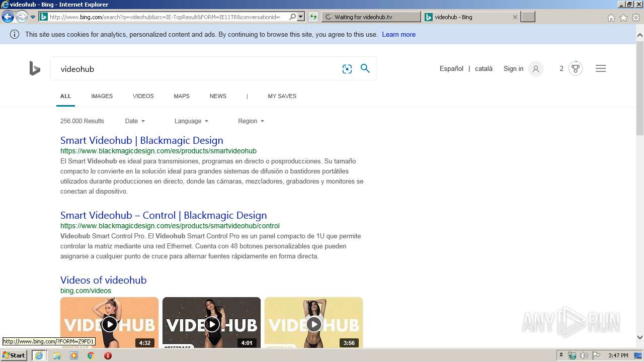Expand the Language filter dropdown
The width and height of the screenshot is (644, 362).
tap(191, 121)
